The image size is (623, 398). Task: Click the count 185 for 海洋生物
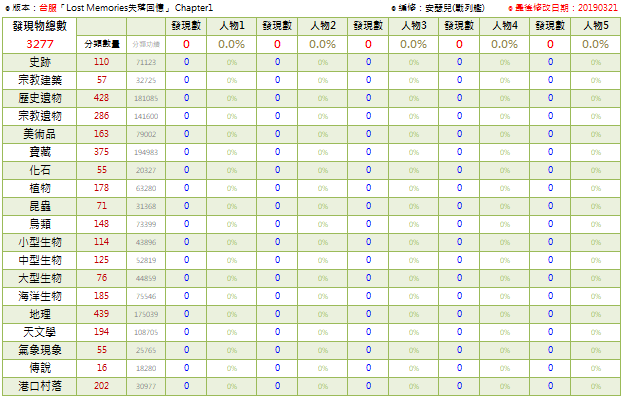point(102,296)
